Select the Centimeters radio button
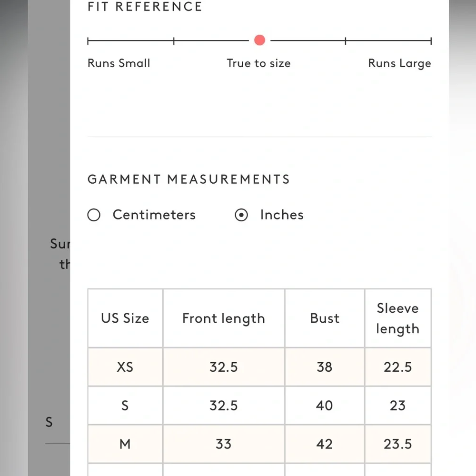 coord(94,215)
